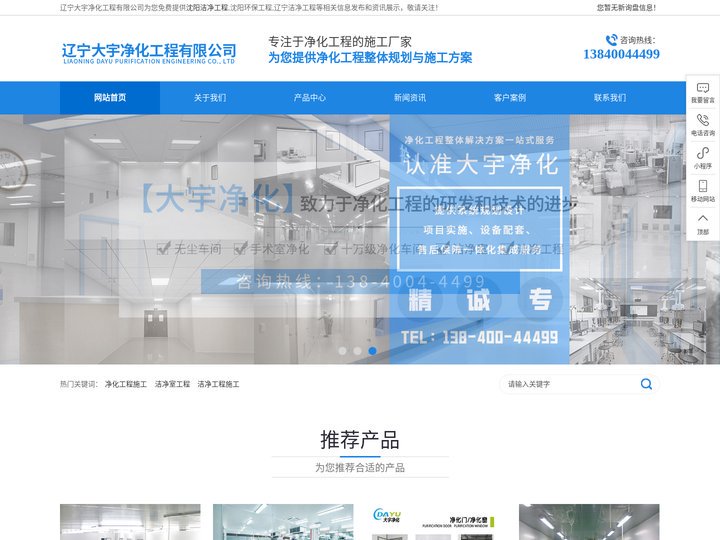Click the 请输入关键字 search input field
The width and height of the screenshot is (720, 540).
569,384
